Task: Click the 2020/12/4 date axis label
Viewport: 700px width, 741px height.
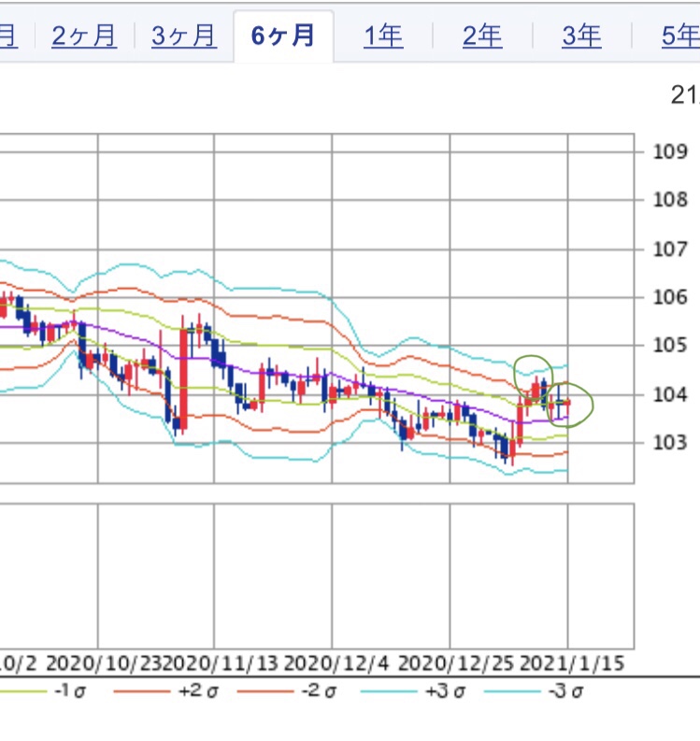Action: point(336,663)
